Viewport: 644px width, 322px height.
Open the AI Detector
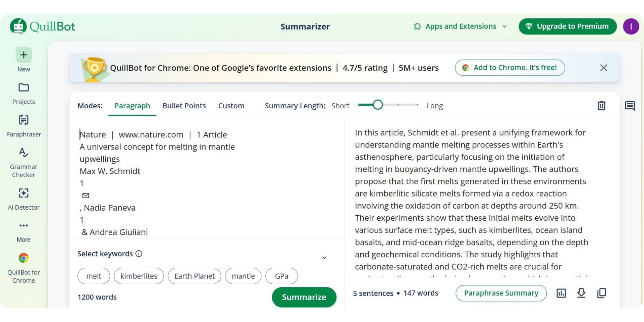[x=23, y=198]
